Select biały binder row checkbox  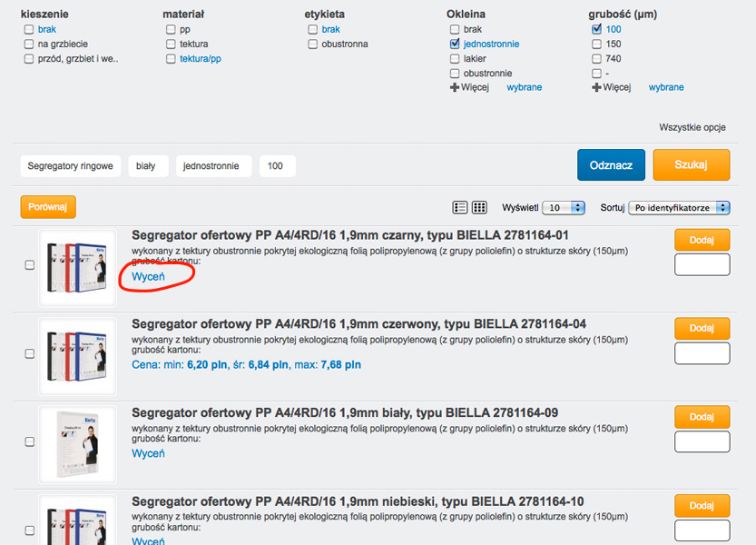point(29,441)
